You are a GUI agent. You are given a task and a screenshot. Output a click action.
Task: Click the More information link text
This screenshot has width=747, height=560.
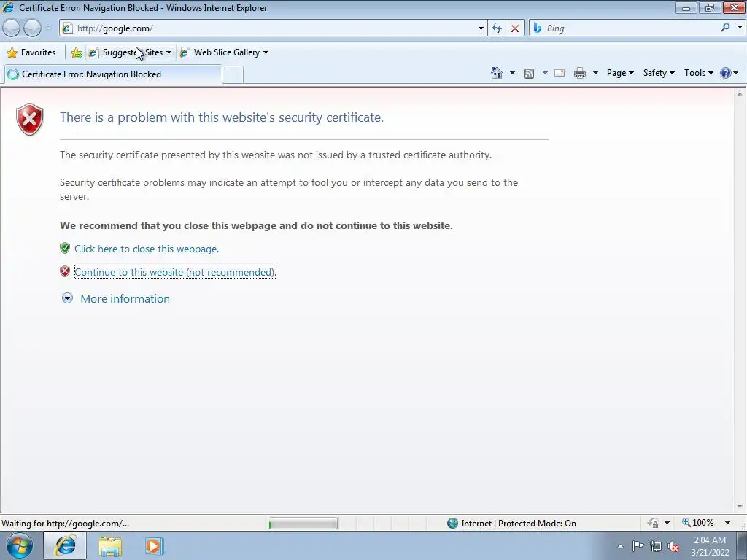125,298
